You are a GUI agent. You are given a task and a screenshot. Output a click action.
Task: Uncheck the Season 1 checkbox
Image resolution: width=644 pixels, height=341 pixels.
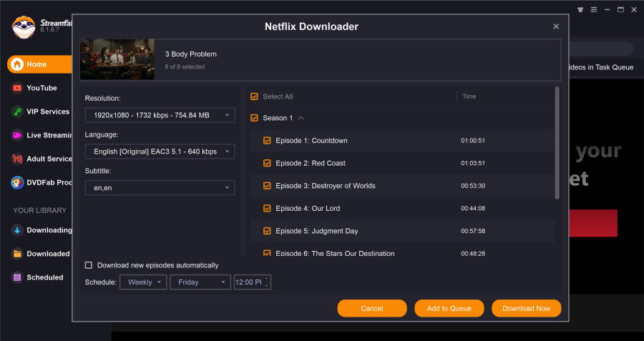254,118
